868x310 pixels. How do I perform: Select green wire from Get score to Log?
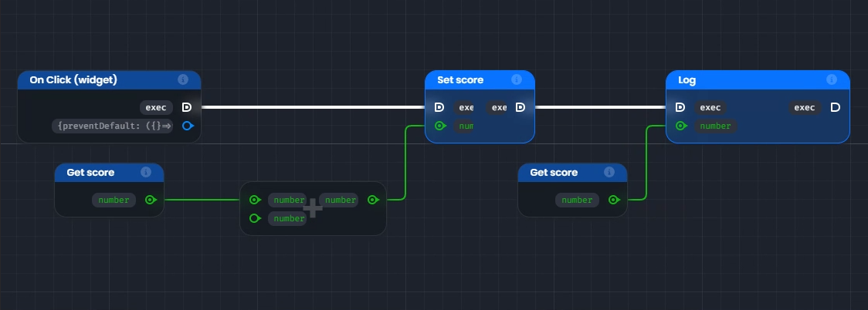click(x=646, y=163)
